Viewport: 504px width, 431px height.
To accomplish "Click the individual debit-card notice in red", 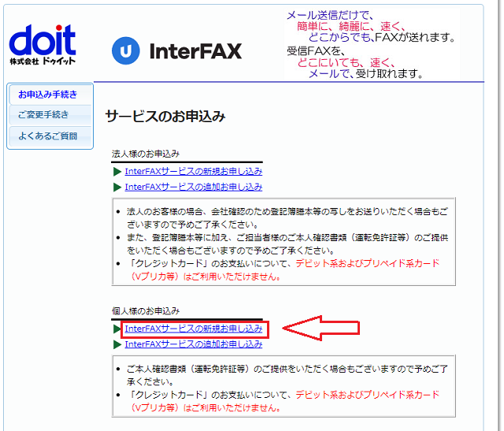I will [x=283, y=401].
